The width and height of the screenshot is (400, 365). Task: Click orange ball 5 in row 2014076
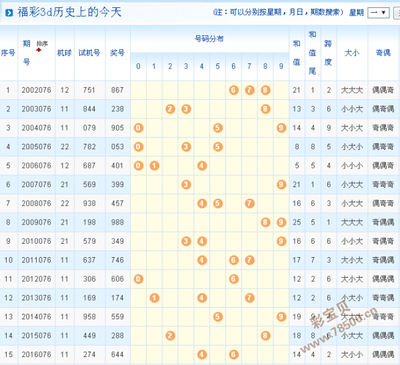(218, 317)
